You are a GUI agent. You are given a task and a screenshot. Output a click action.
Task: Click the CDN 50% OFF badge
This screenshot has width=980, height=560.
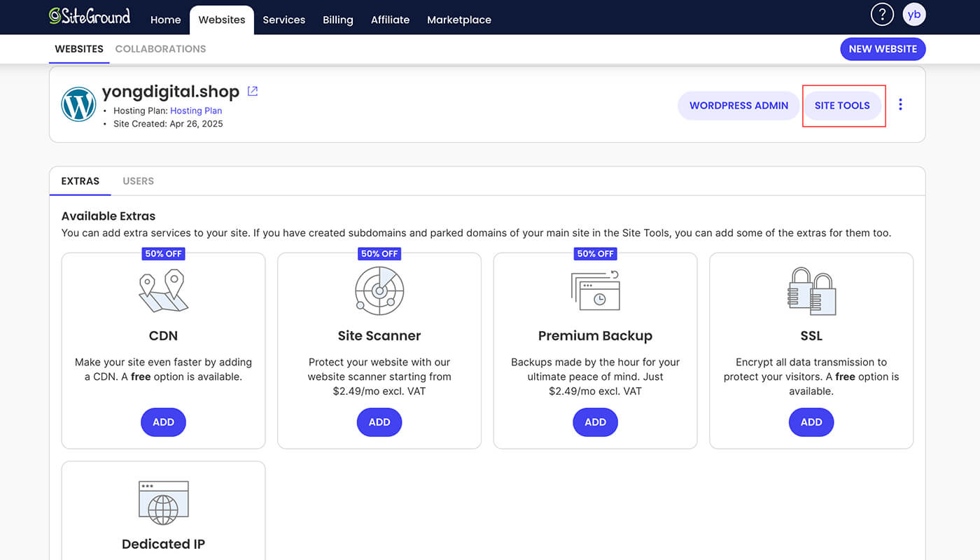pos(163,253)
